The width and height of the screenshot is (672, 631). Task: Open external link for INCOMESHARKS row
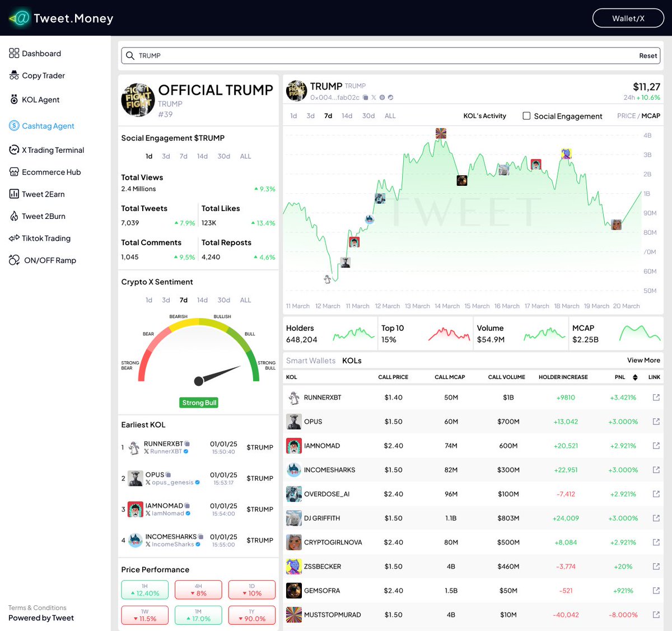[656, 470]
